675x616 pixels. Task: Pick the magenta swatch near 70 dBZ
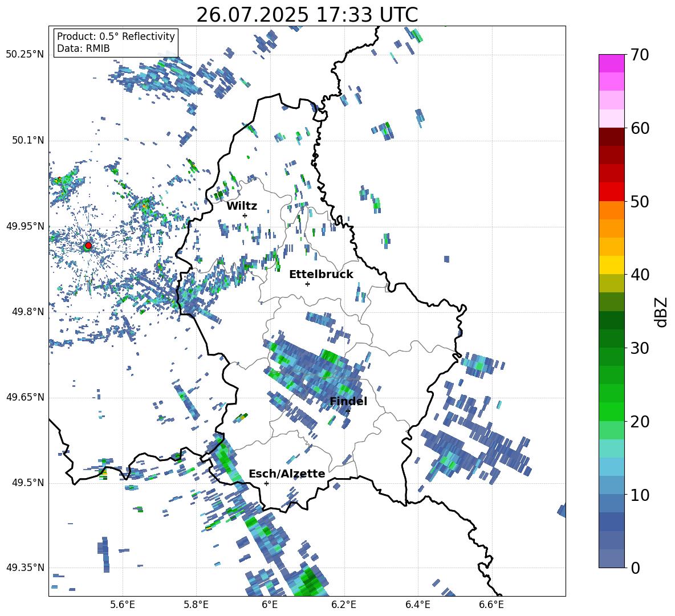point(611,63)
